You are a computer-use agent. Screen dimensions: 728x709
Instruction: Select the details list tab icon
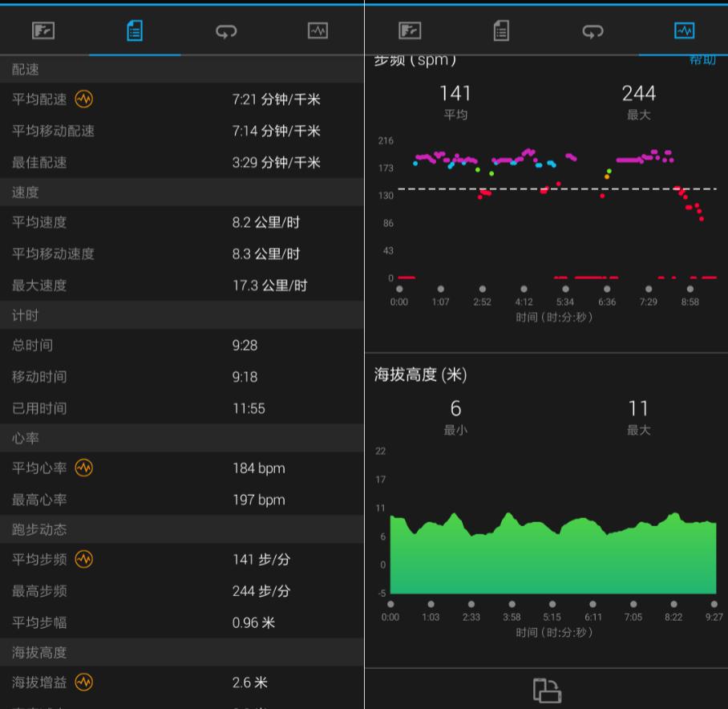click(134, 30)
